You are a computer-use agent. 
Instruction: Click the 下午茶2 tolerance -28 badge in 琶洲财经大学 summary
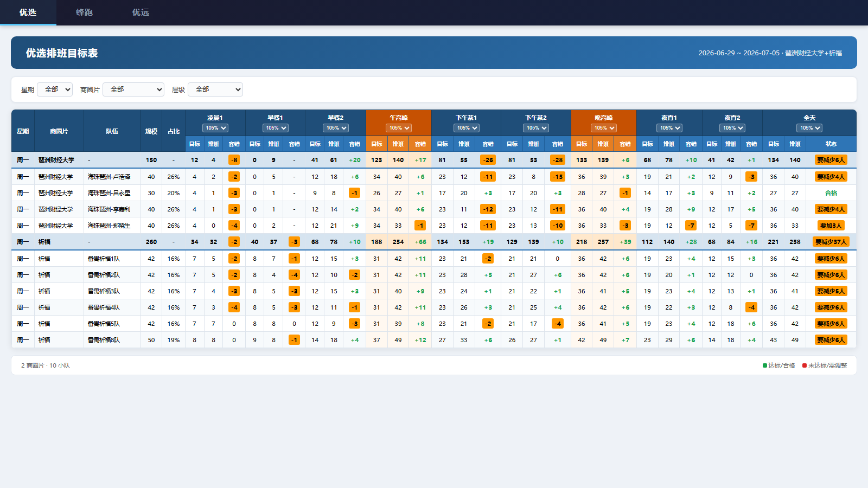(557, 160)
